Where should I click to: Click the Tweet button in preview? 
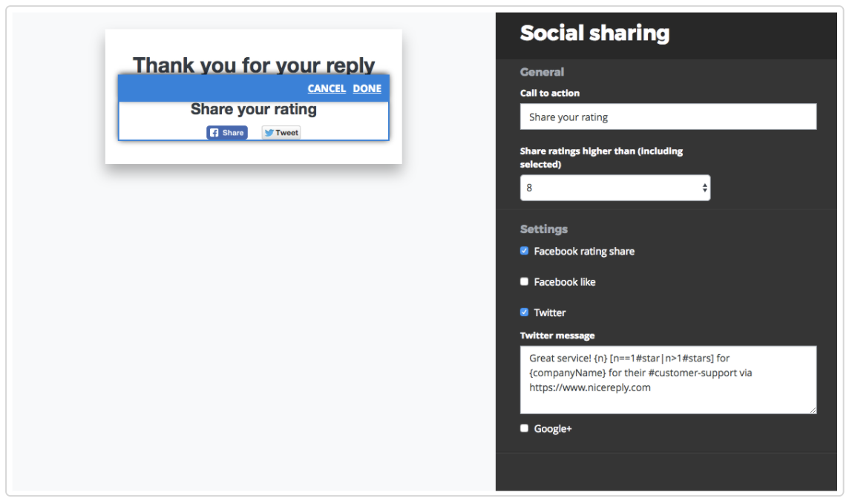click(281, 133)
